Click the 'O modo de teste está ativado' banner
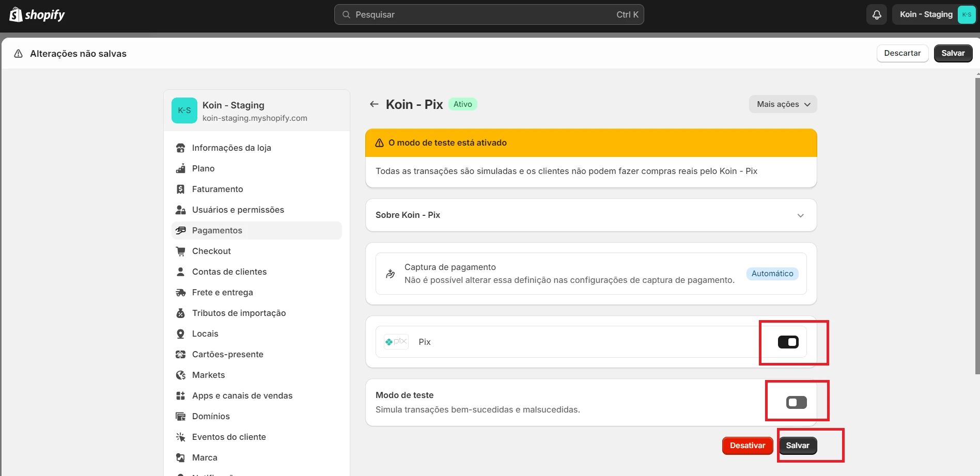 pyautogui.click(x=591, y=143)
